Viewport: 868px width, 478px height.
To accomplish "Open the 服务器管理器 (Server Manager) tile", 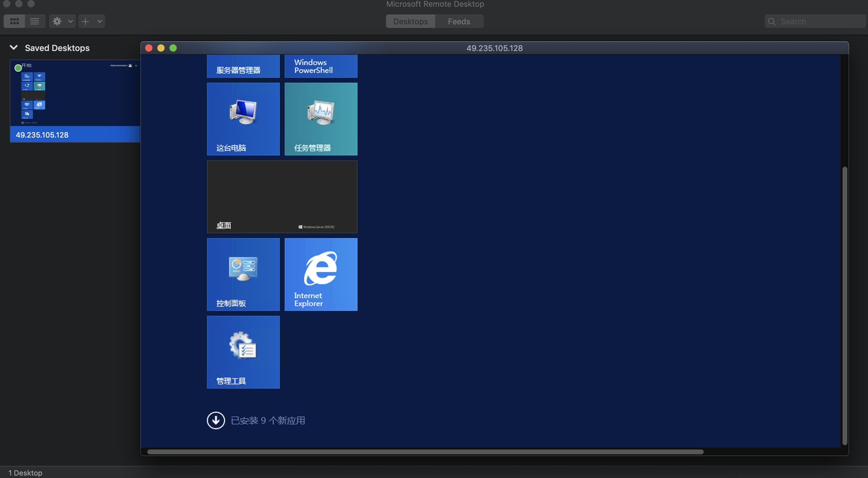I will click(243, 66).
